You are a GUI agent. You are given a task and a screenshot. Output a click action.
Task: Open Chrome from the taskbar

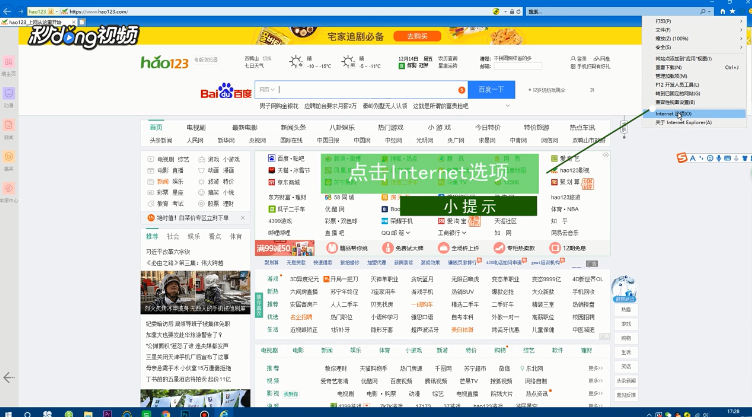(x=165, y=413)
